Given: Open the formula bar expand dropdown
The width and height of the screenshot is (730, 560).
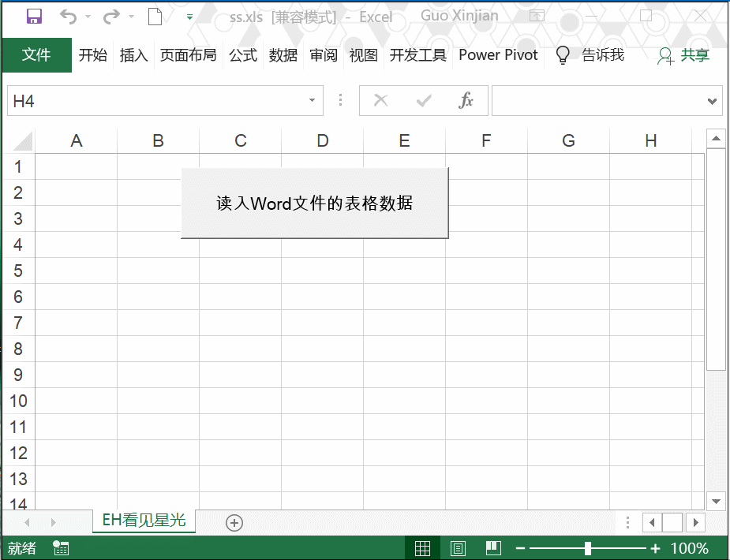Looking at the screenshot, I should point(714,100).
